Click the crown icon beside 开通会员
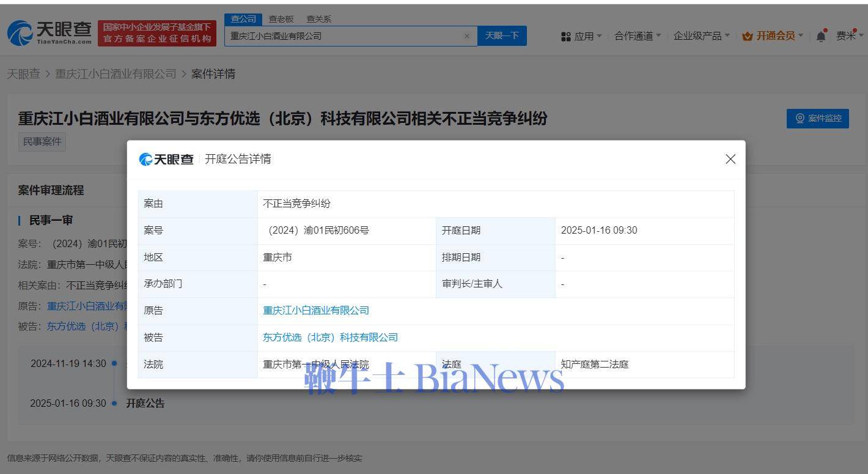The width and height of the screenshot is (868, 474). tap(747, 37)
